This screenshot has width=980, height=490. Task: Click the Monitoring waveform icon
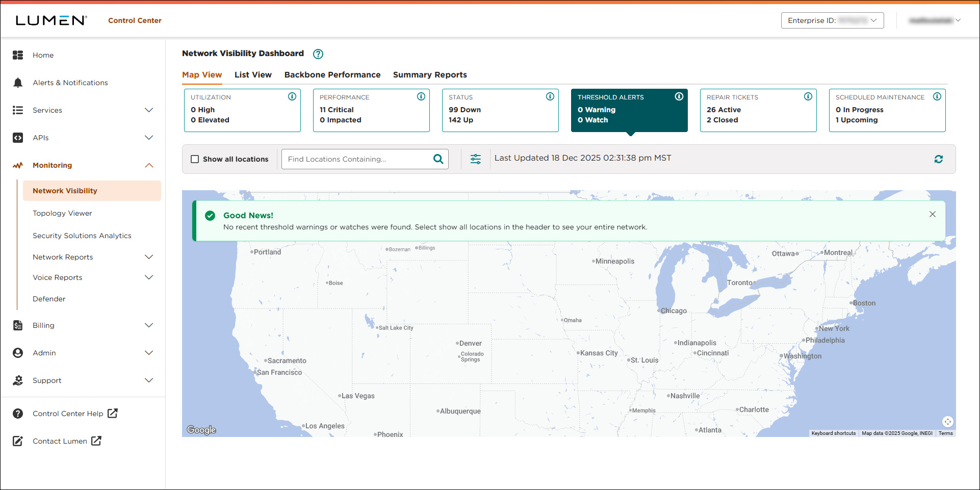pyautogui.click(x=18, y=165)
